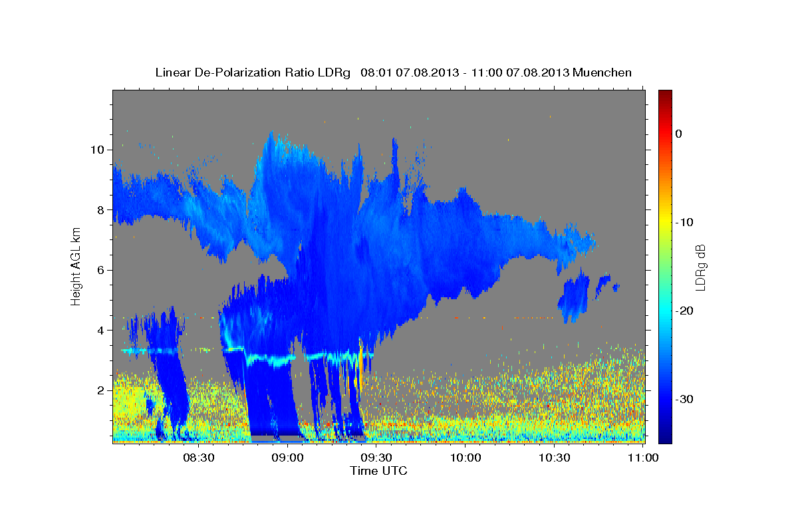Click the '10:30' time axis label
This screenshot has height=532, width=798.
click(x=555, y=458)
